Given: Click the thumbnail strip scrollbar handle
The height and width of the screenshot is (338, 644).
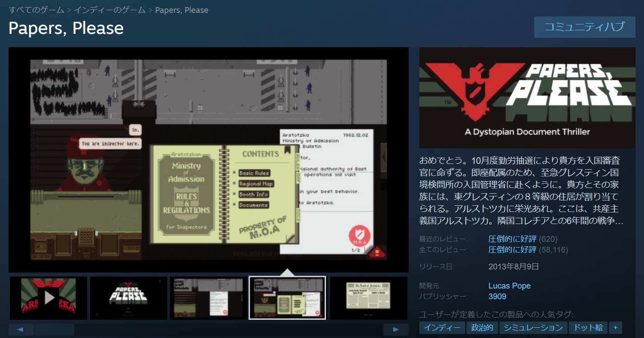Looking at the screenshot, I should [54, 330].
